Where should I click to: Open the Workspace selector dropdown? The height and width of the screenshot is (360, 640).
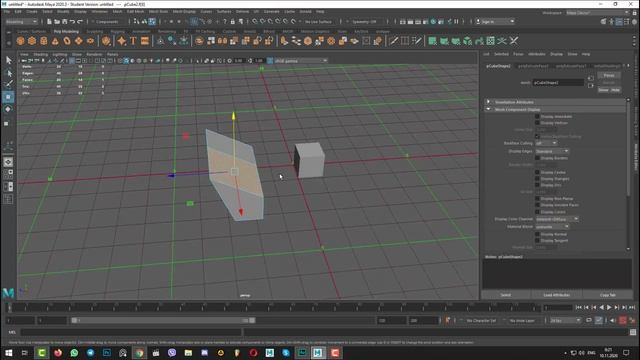(598, 13)
